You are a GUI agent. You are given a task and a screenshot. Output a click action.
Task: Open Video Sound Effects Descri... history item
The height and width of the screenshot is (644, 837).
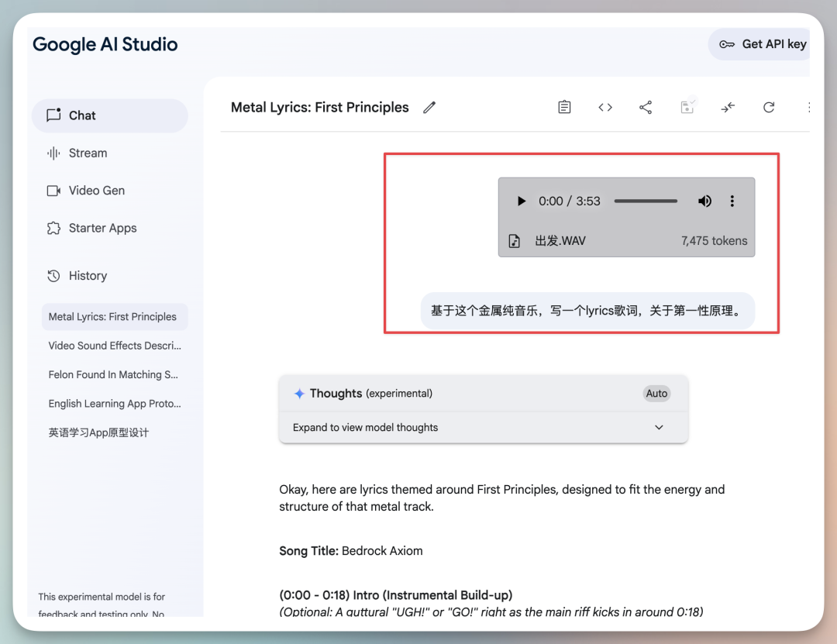point(115,346)
